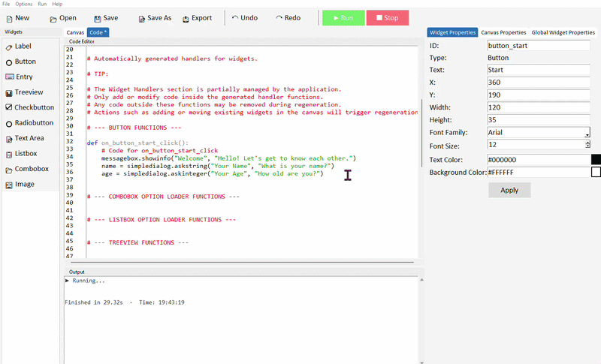Click the Open folder icon
The image size is (601, 364).
[x=53, y=19]
